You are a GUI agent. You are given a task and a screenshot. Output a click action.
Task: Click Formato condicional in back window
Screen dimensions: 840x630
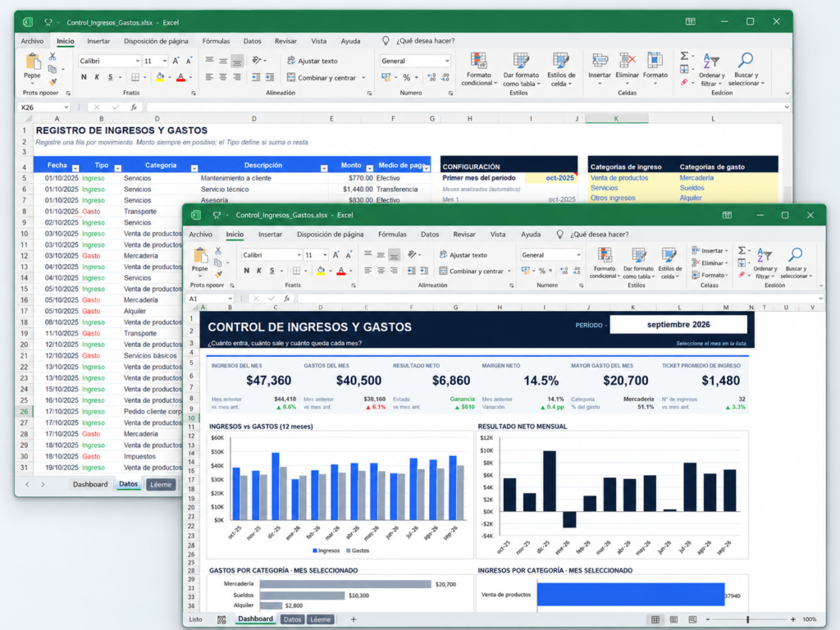click(479, 70)
